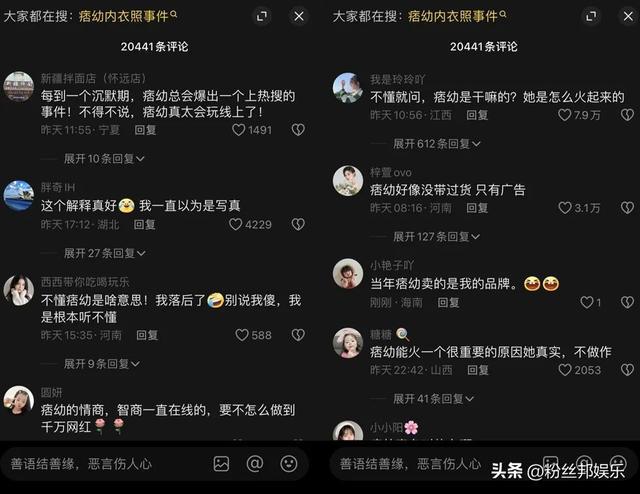This screenshot has width=640, height=494.
Task: Tap the search magnifier beside left 痞幼内衣照事件
Action: coord(173,14)
